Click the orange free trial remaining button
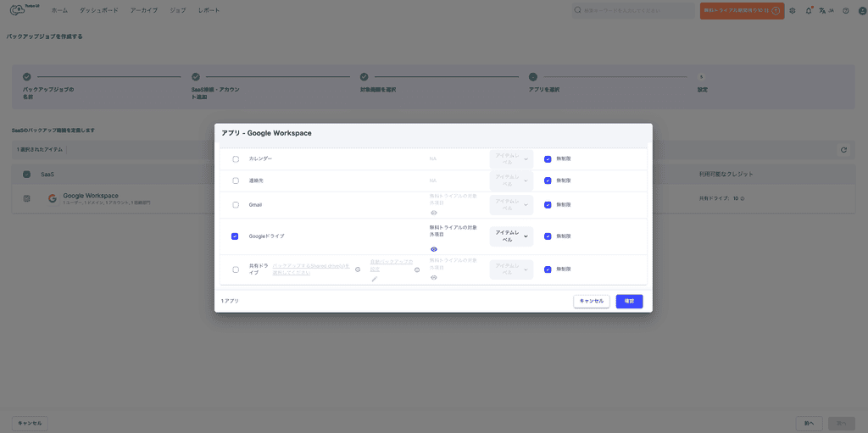The image size is (868, 433). click(742, 10)
